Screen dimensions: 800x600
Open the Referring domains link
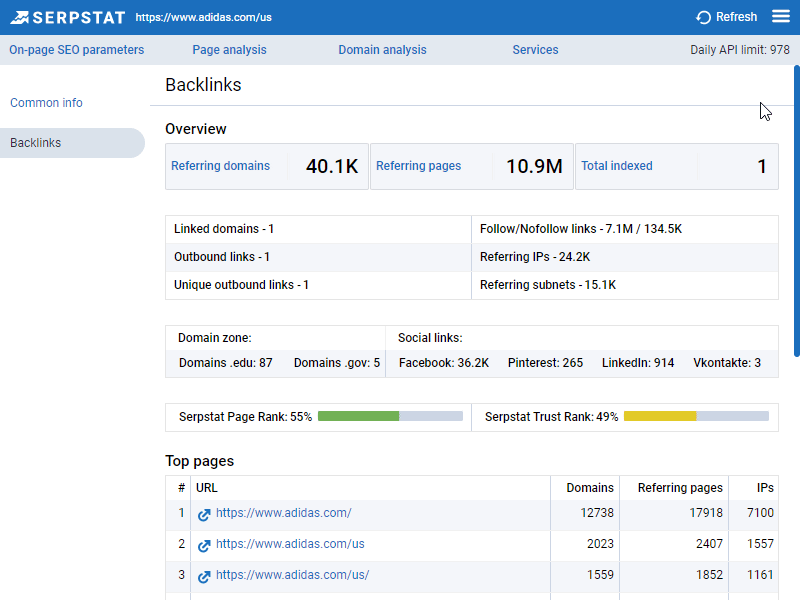pyautogui.click(x=220, y=166)
